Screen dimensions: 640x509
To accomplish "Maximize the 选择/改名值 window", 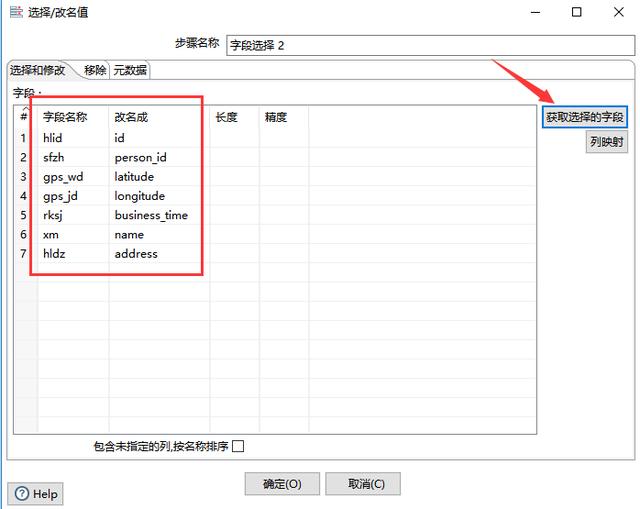I will pos(576,12).
